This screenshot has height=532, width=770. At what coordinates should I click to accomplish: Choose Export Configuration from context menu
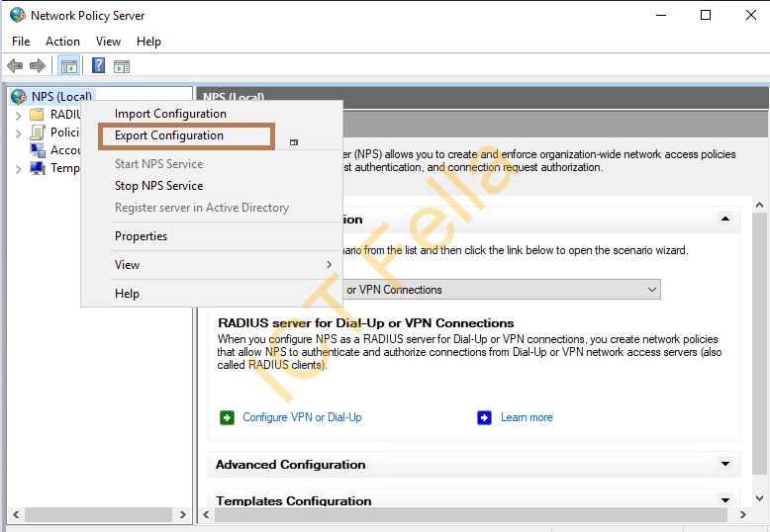[169, 135]
